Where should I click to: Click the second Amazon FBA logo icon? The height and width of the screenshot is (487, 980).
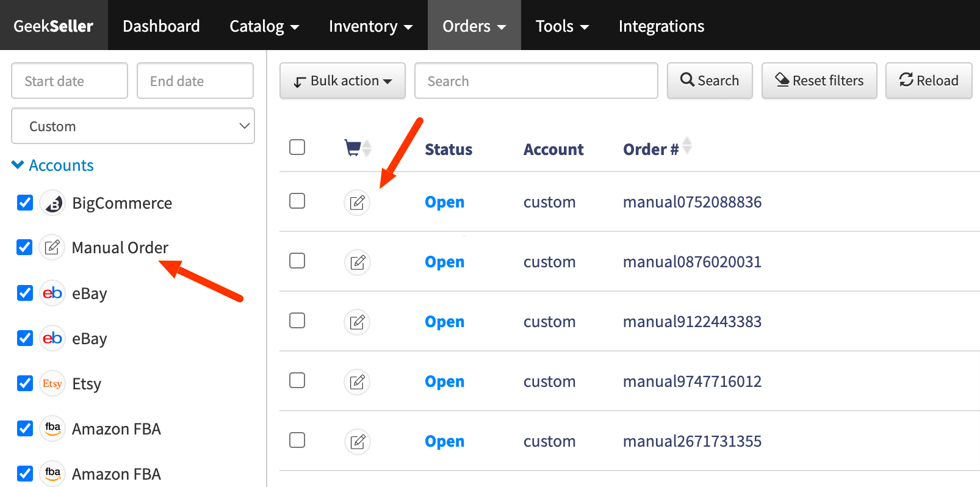[52, 474]
